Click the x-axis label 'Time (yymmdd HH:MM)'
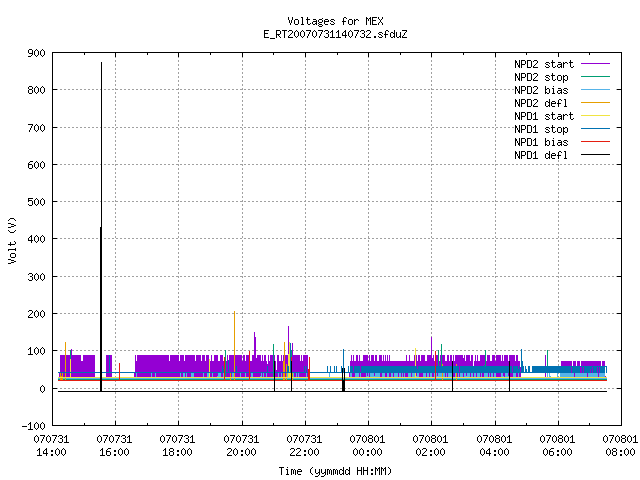This screenshot has width=640, height=480. click(335, 471)
